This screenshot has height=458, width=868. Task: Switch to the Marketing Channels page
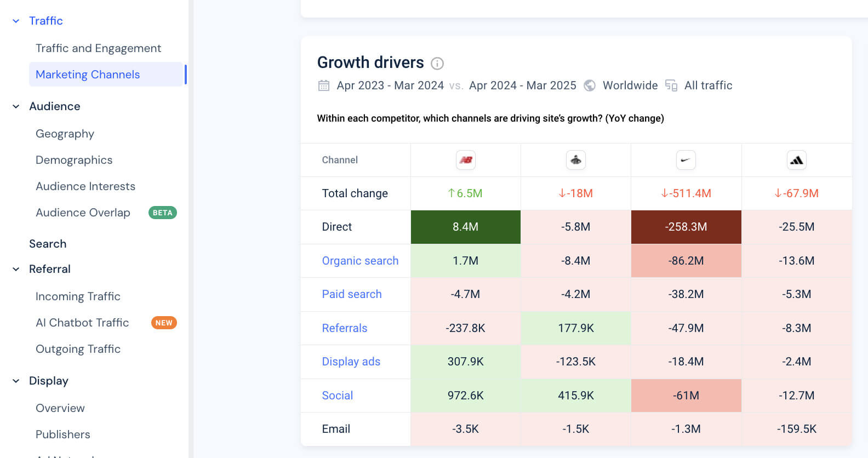pyautogui.click(x=88, y=75)
